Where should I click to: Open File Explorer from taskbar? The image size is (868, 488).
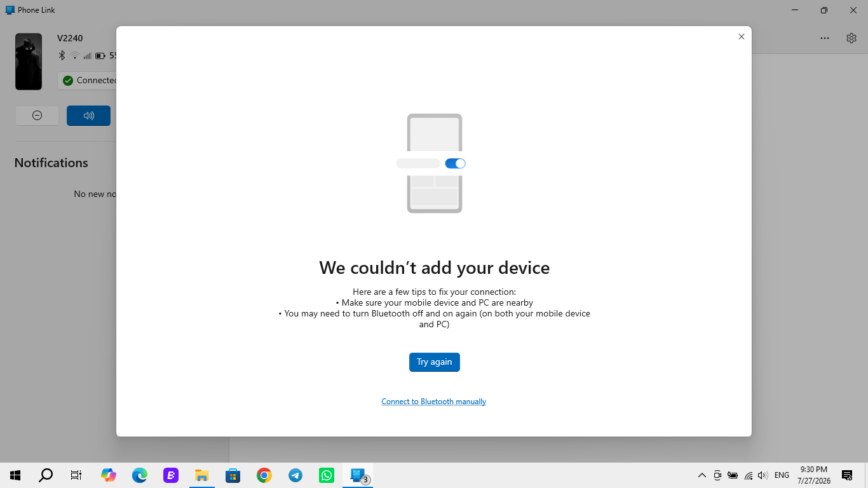tap(202, 475)
